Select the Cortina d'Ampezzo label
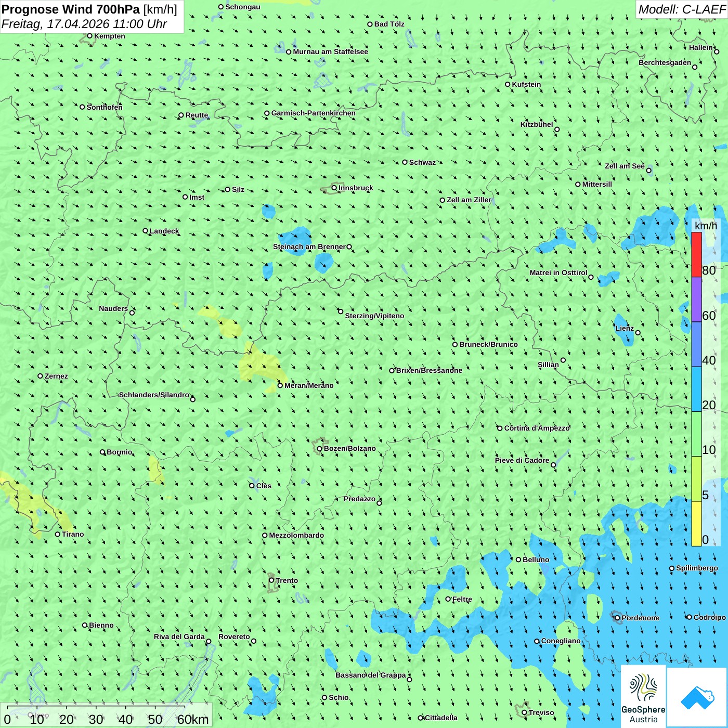Viewport: 728px width, 728px height. click(x=537, y=428)
